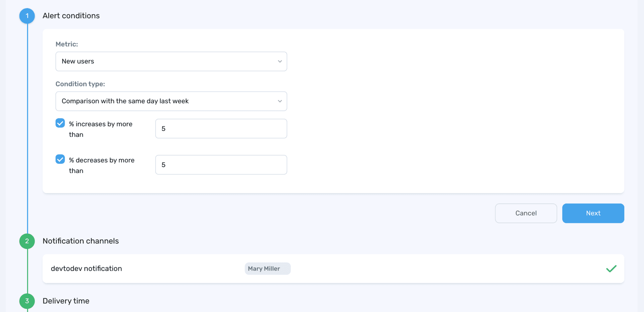This screenshot has width=644, height=312.
Task: Click the checkmark inside the decreases checkbox
Action: pyautogui.click(x=60, y=159)
